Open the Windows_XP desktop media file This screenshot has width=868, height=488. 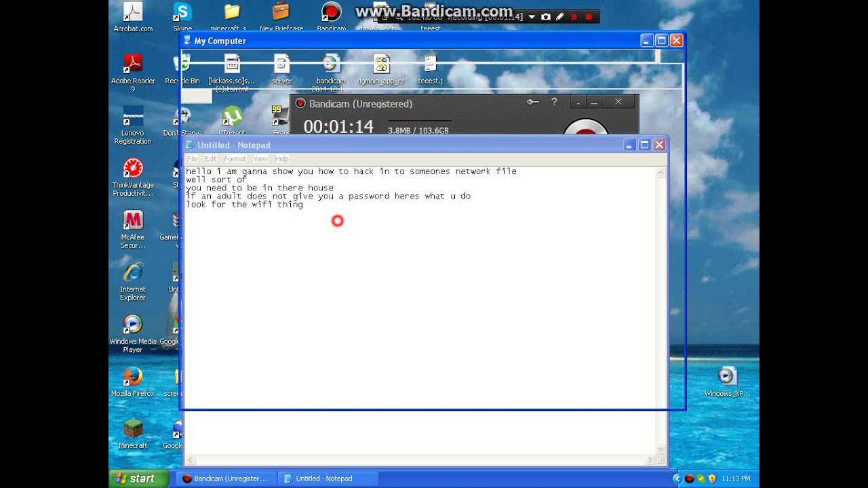(x=727, y=382)
